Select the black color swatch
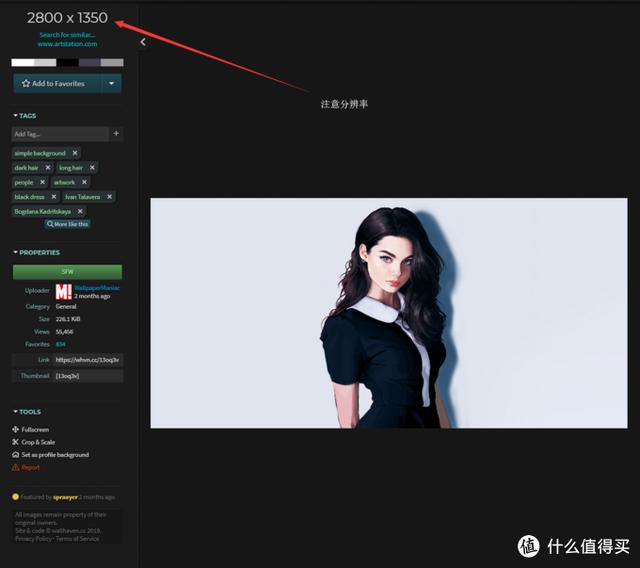 coord(67,62)
